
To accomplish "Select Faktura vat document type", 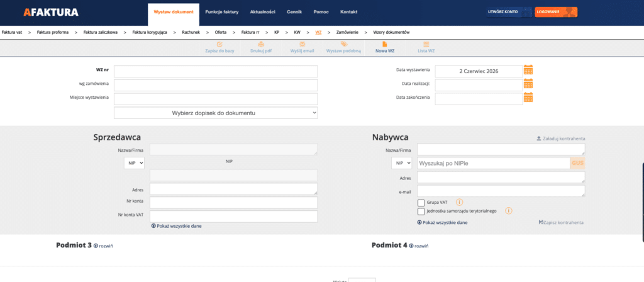I will 12,32.
